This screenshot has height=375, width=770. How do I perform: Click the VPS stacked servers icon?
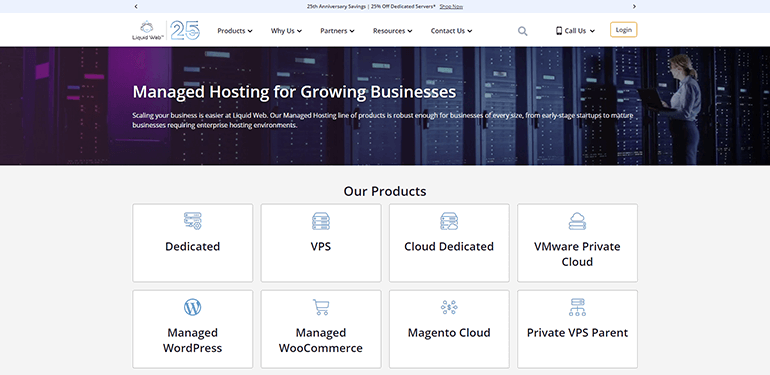(321, 221)
